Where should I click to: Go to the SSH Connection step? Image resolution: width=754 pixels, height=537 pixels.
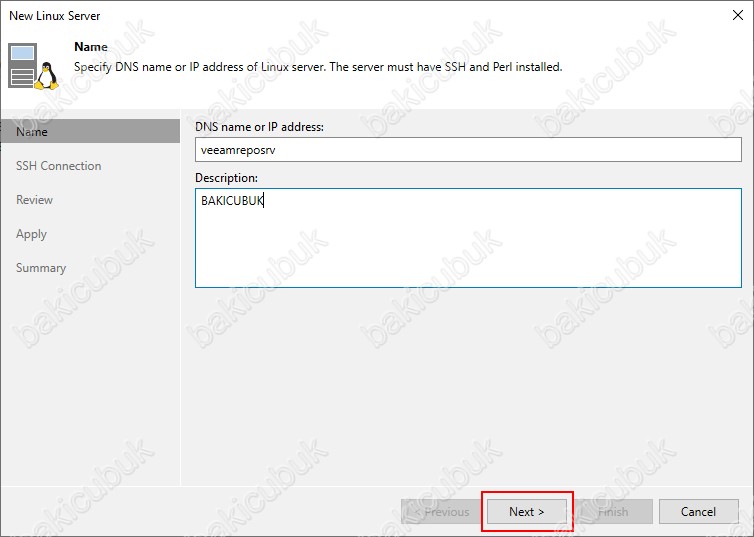pyautogui.click(x=58, y=166)
